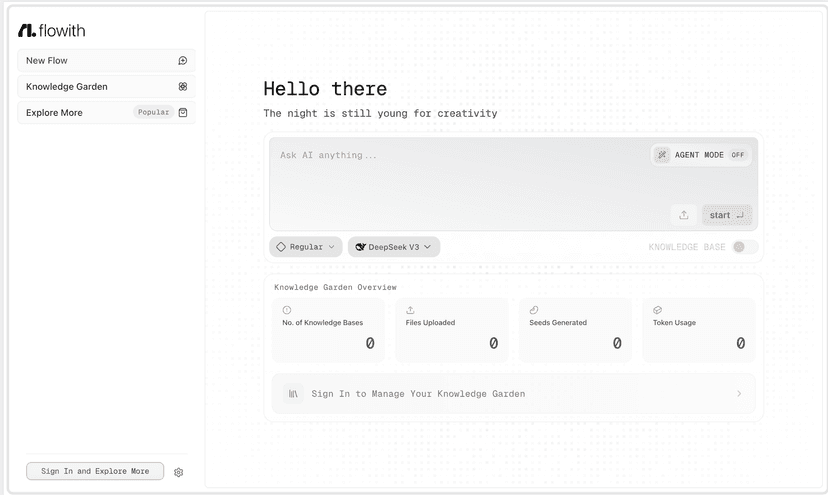Open the DeepSeek V3 model dropdown
Image resolution: width=828 pixels, height=495 pixels.
(393, 247)
